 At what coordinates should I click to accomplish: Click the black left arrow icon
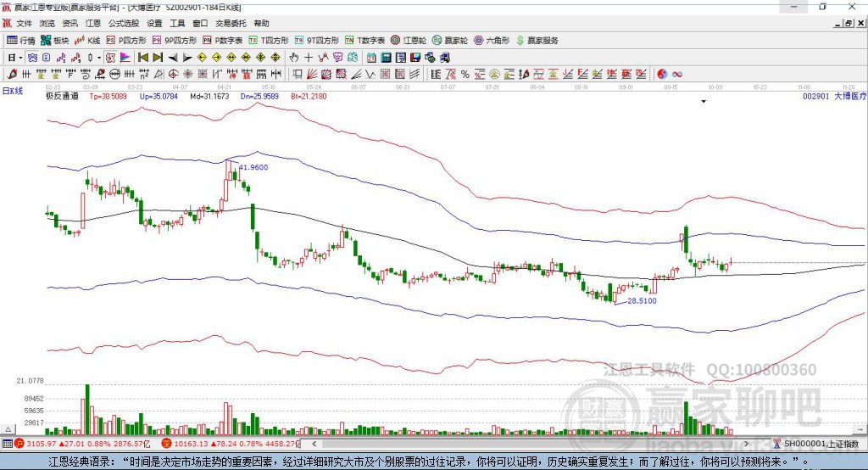pos(173,58)
